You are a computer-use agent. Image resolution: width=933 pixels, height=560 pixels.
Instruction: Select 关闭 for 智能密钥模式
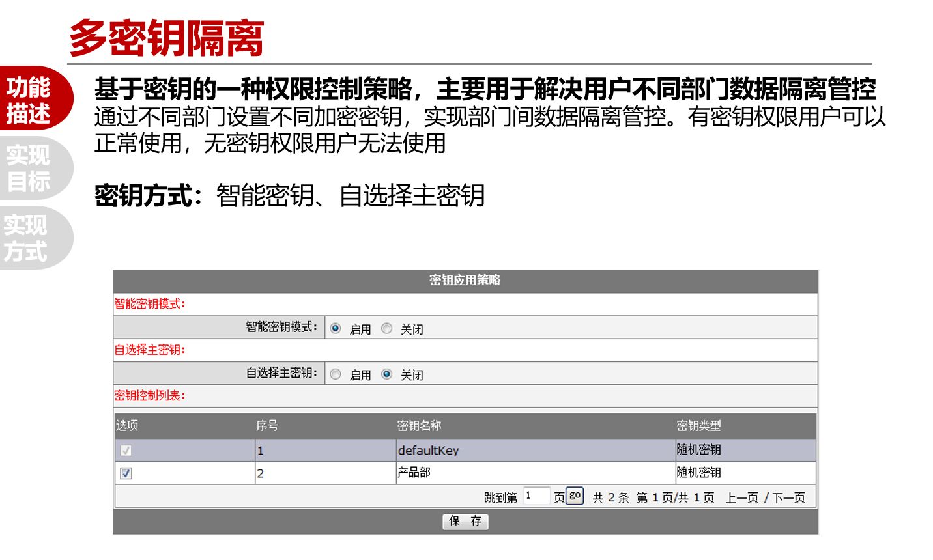pos(387,329)
